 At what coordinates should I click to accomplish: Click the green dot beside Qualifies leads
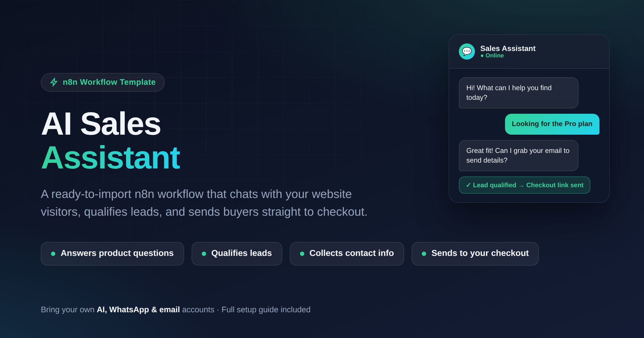204,253
